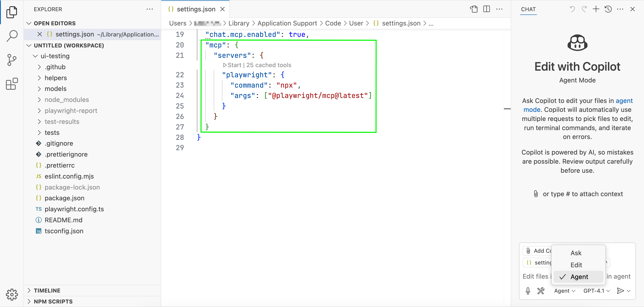Open the Explorer view in activity bar
The width and height of the screenshot is (644, 307).
click(12, 12)
